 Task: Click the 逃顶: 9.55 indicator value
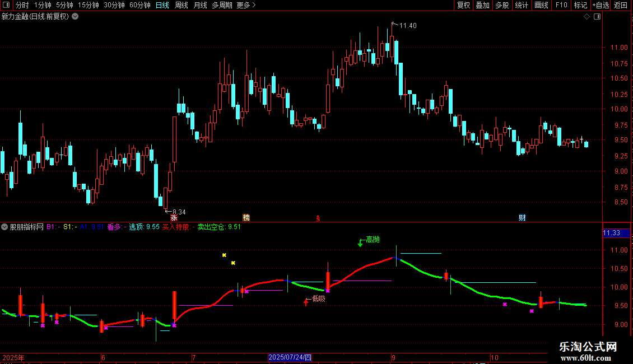tap(144, 227)
